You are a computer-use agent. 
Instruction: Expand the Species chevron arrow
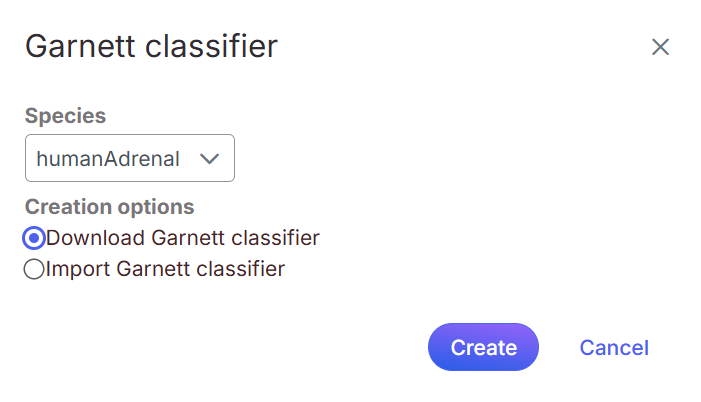click(209, 158)
